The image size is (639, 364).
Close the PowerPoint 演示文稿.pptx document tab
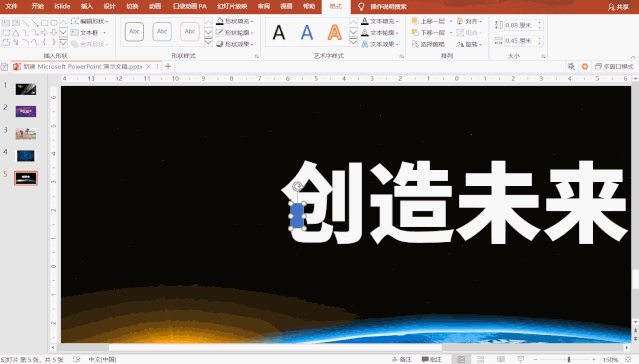pos(148,66)
